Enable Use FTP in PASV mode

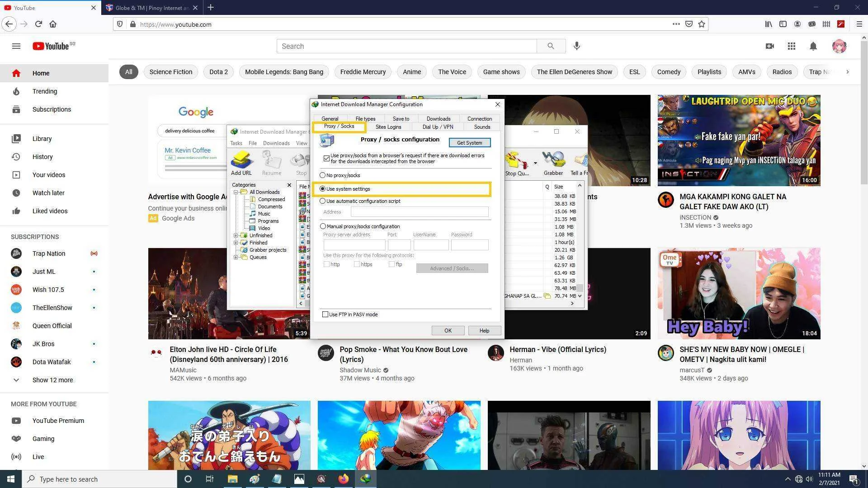point(325,314)
